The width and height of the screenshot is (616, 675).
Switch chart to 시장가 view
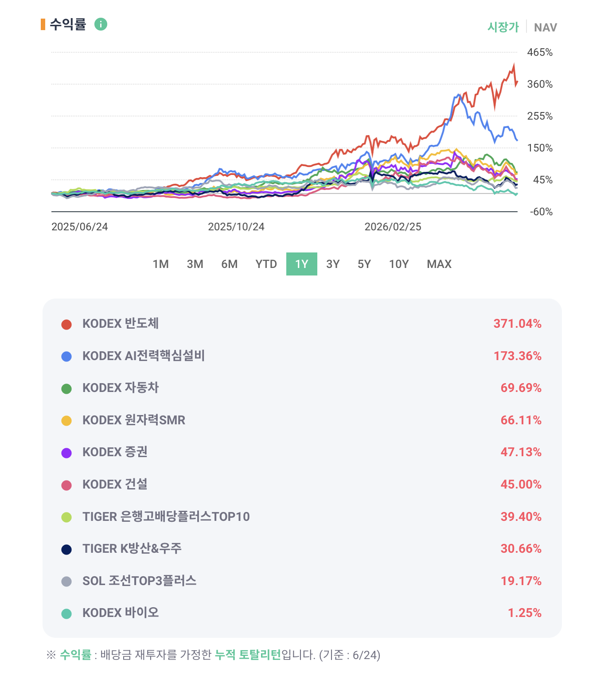click(x=503, y=27)
